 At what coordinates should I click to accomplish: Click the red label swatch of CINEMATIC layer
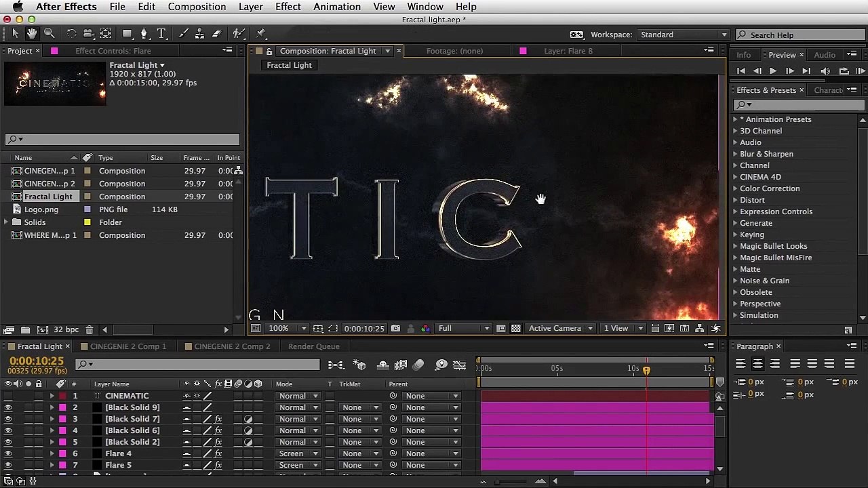pyautogui.click(x=62, y=396)
